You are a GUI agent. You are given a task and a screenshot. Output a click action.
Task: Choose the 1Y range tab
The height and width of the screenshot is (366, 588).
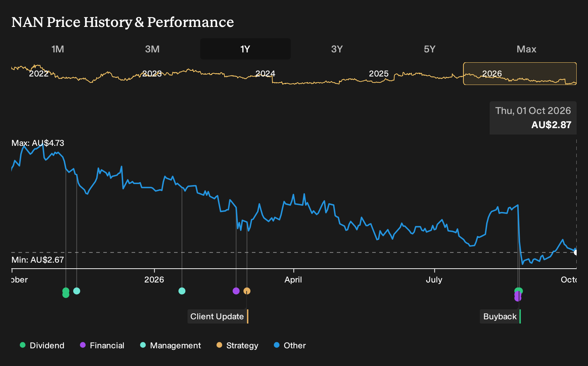pos(246,49)
